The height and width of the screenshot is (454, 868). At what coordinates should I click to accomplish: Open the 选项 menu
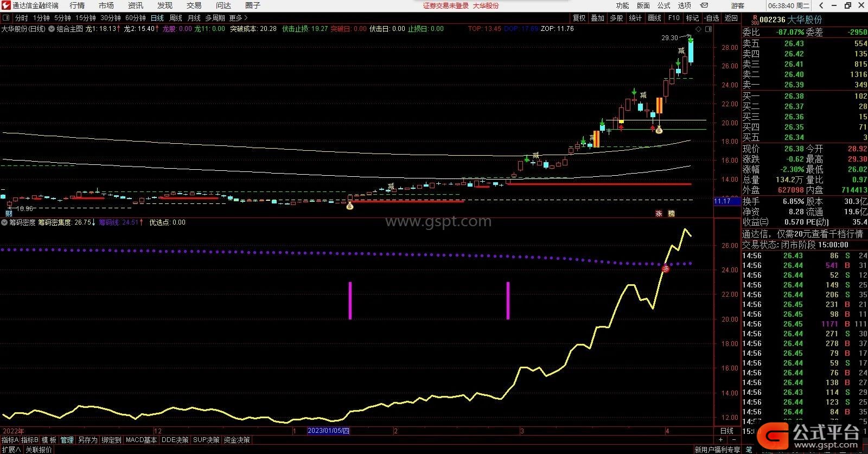pyautogui.click(x=685, y=5)
